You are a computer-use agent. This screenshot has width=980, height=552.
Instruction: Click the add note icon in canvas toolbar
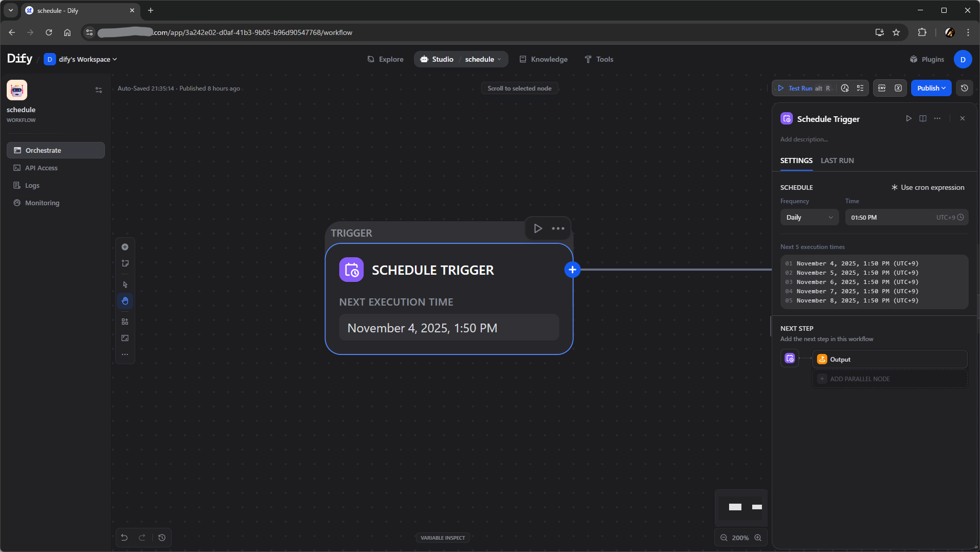coord(125,263)
